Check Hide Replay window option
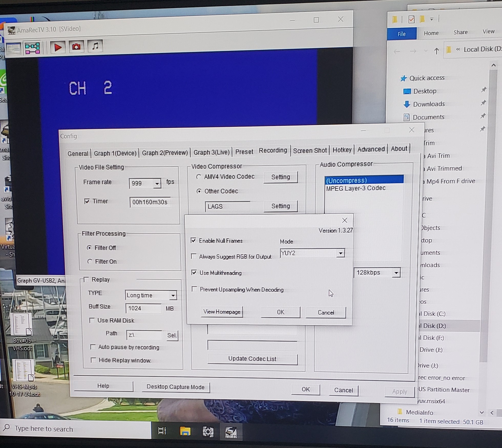The width and height of the screenshot is (502, 448). coord(93,360)
